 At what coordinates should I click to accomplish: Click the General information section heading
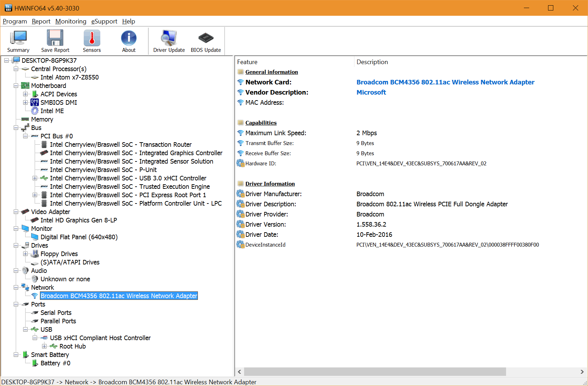tap(271, 72)
